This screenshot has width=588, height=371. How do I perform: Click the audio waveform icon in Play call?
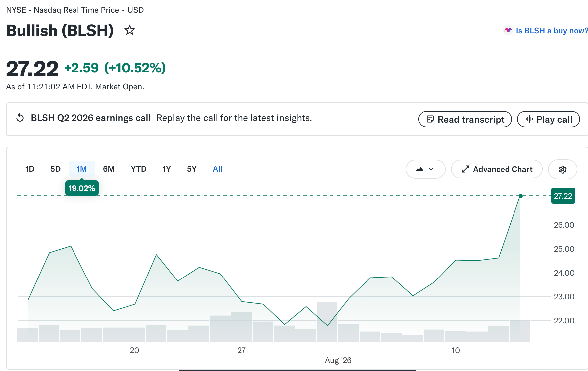click(529, 119)
